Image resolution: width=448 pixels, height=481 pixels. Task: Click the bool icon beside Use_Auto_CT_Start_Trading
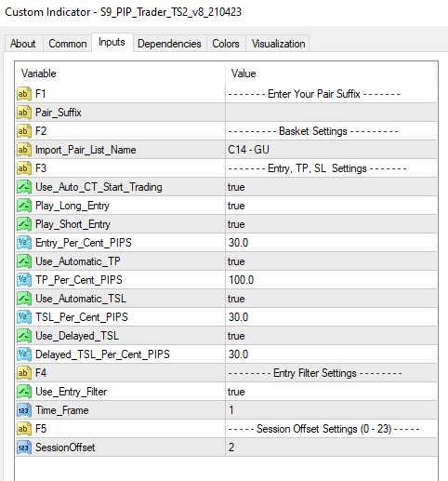24,187
